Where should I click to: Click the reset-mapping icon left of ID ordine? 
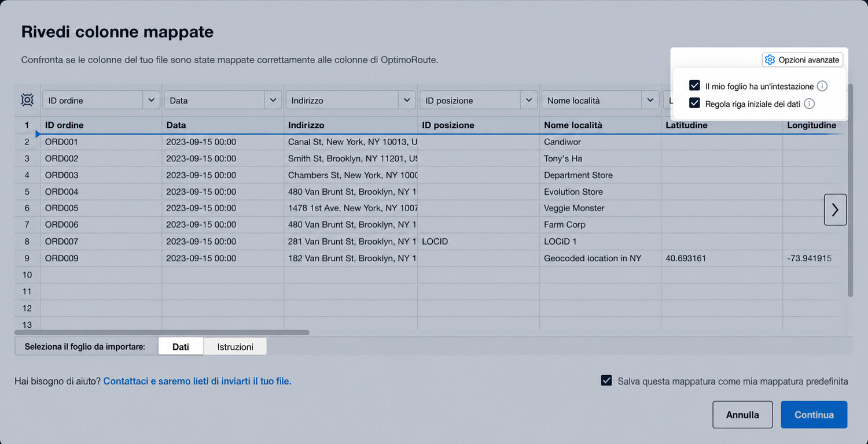[27, 100]
